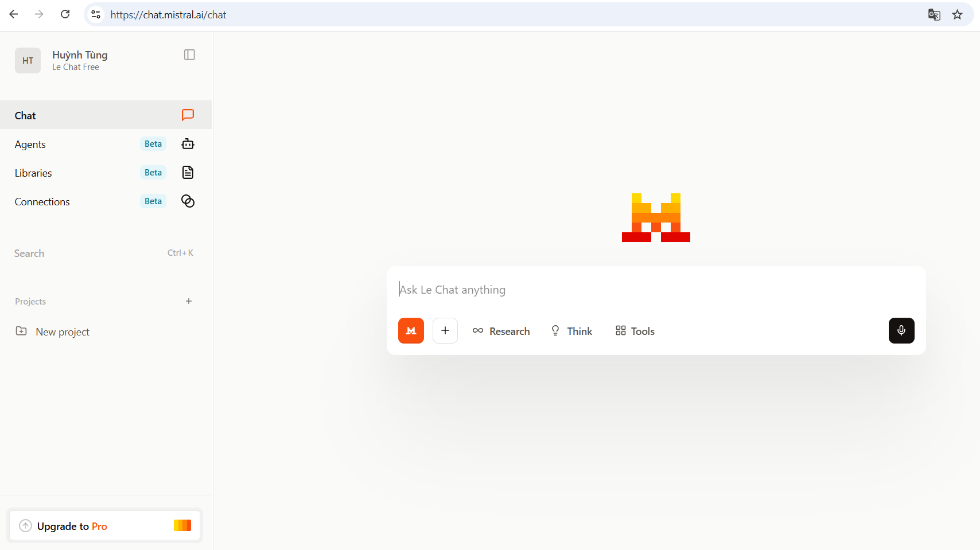Open the Connections section
The width and height of the screenshot is (980, 550).
click(x=106, y=201)
